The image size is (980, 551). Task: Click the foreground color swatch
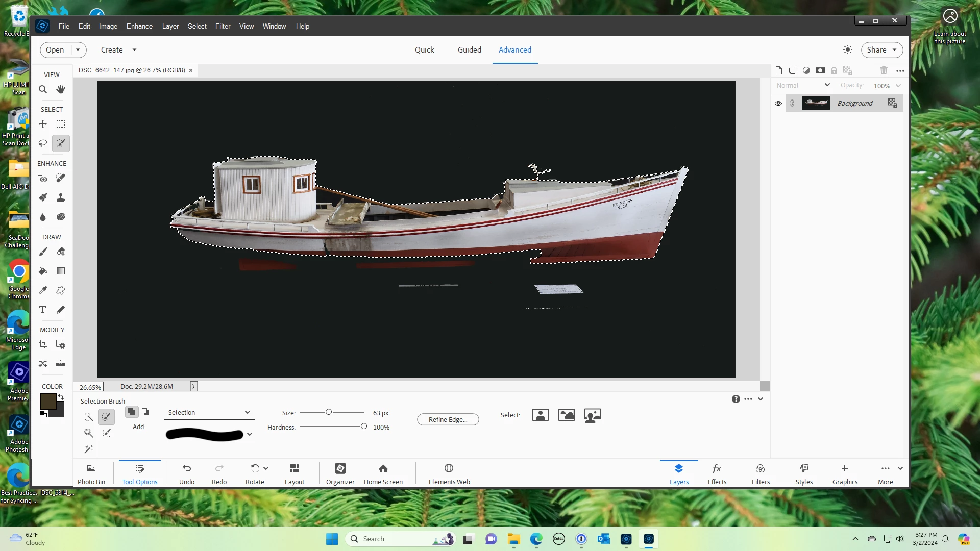coord(48,402)
